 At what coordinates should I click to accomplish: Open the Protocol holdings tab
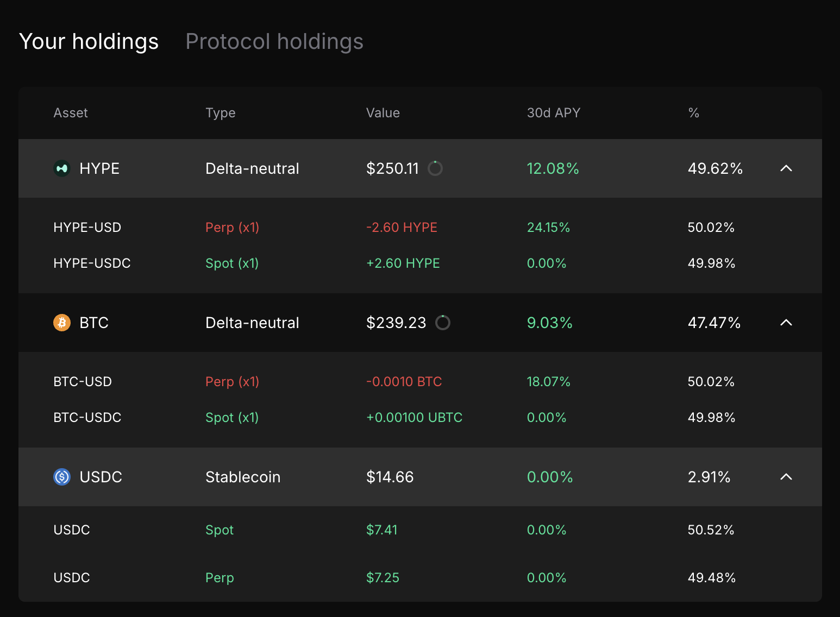[x=274, y=42]
